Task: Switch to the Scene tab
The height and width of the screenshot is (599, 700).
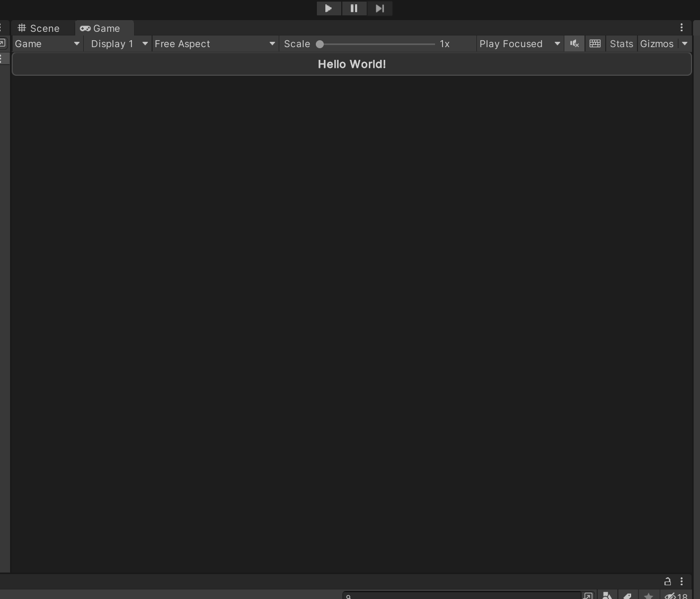Action: click(39, 28)
